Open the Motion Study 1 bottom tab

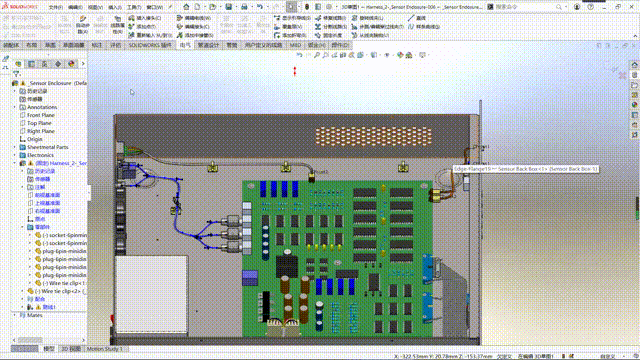tap(104, 349)
